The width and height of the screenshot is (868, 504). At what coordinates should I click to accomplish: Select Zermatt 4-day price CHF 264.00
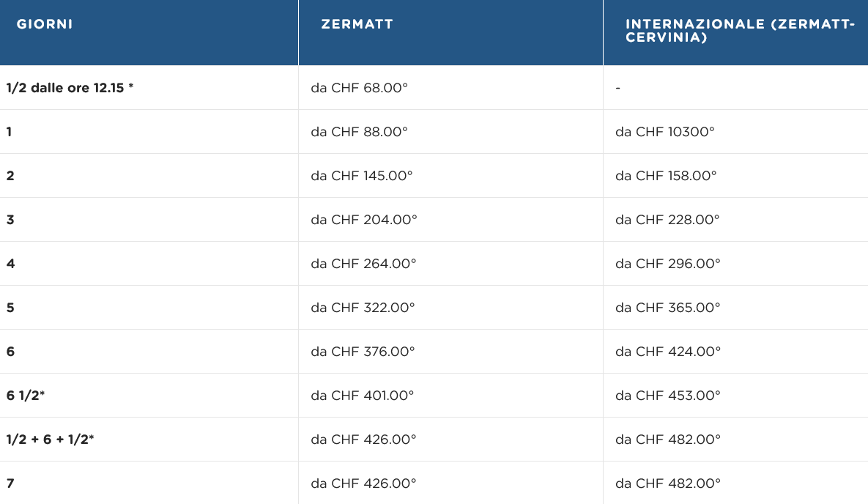[363, 264]
